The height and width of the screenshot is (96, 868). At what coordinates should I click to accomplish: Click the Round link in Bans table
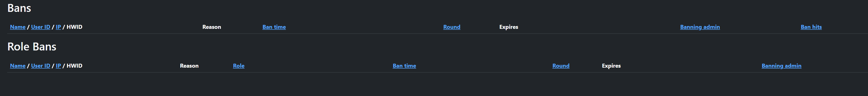pyautogui.click(x=452, y=27)
